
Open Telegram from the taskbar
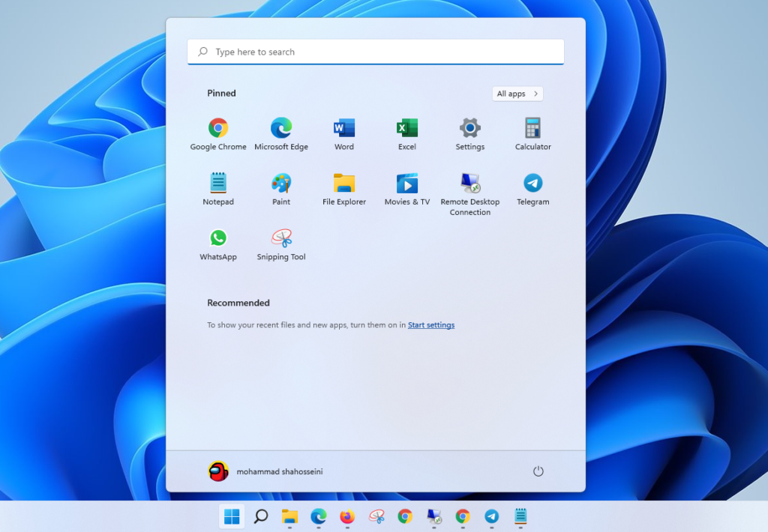pyautogui.click(x=492, y=516)
